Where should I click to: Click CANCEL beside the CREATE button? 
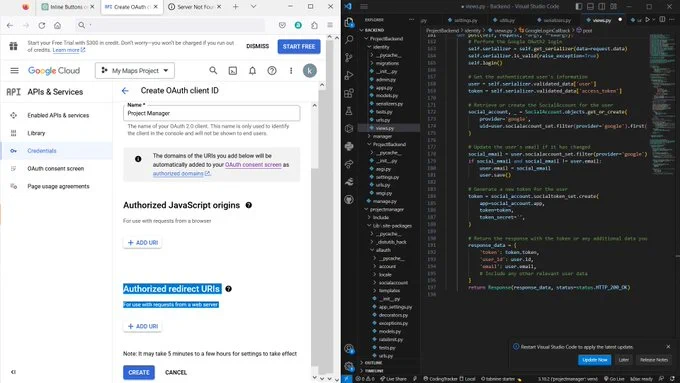[x=176, y=372]
